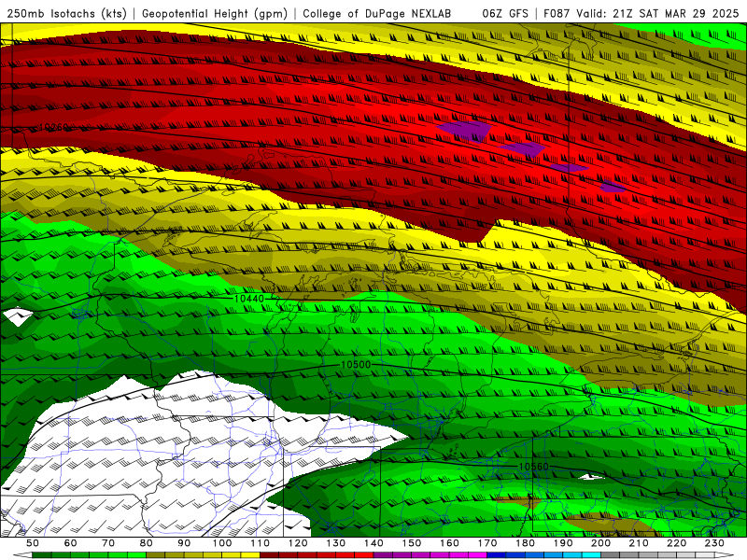This screenshot has width=747, height=560.
Task: Click the 210 value on color scale
Action: (x=639, y=543)
